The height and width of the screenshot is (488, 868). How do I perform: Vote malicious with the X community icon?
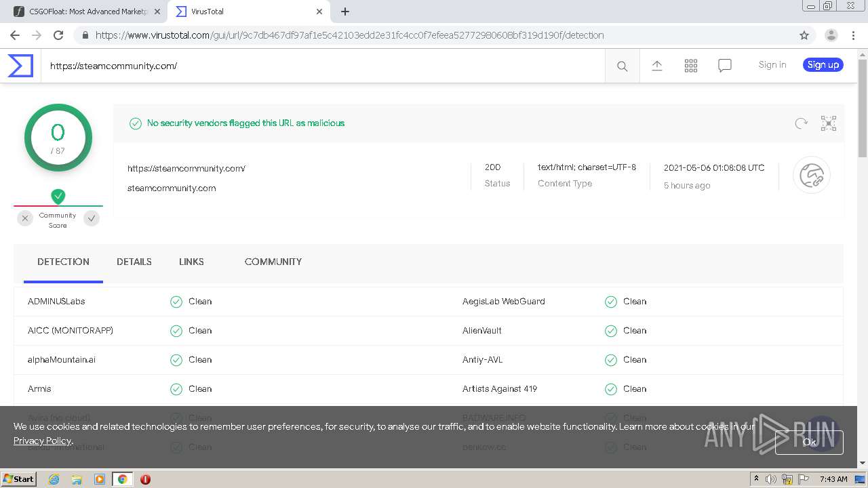point(25,218)
